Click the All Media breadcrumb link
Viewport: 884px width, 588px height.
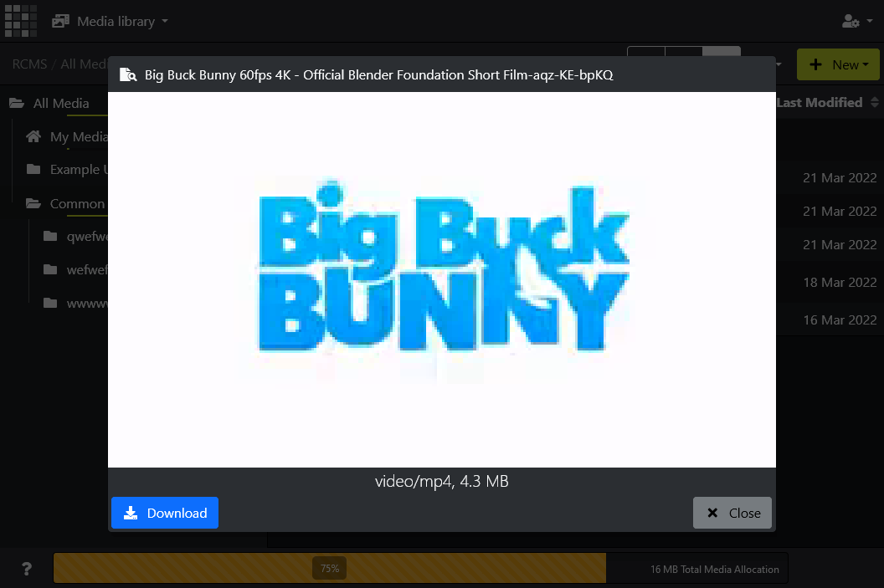coord(84,64)
